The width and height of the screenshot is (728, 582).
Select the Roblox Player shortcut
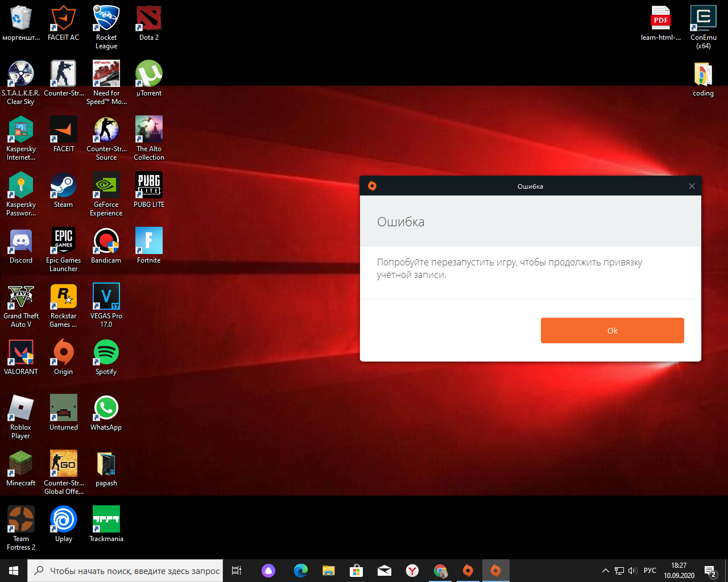click(x=21, y=417)
